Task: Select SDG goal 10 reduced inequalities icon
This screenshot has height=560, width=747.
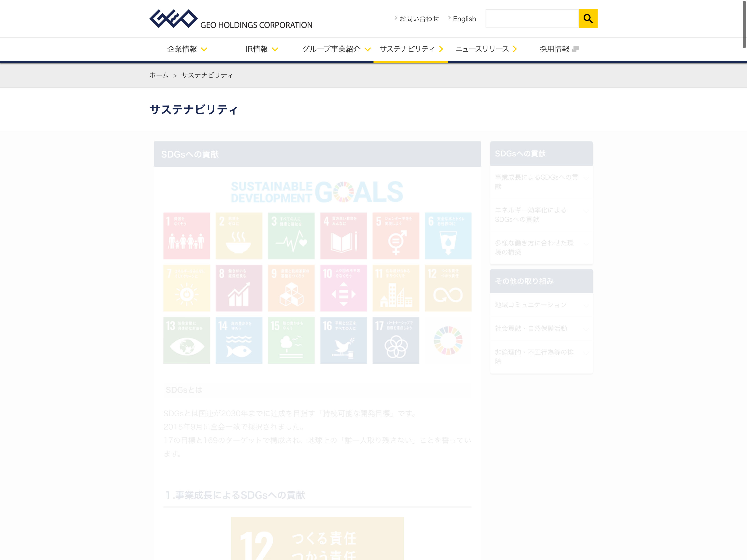Action: pyautogui.click(x=343, y=288)
